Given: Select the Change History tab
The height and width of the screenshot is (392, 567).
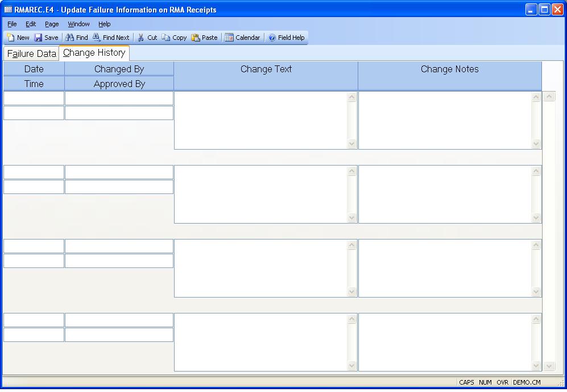Looking at the screenshot, I should (94, 53).
